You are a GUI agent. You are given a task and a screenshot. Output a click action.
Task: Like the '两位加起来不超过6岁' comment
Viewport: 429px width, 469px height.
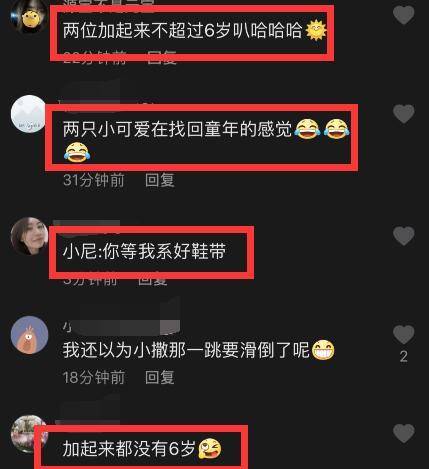pos(403,15)
